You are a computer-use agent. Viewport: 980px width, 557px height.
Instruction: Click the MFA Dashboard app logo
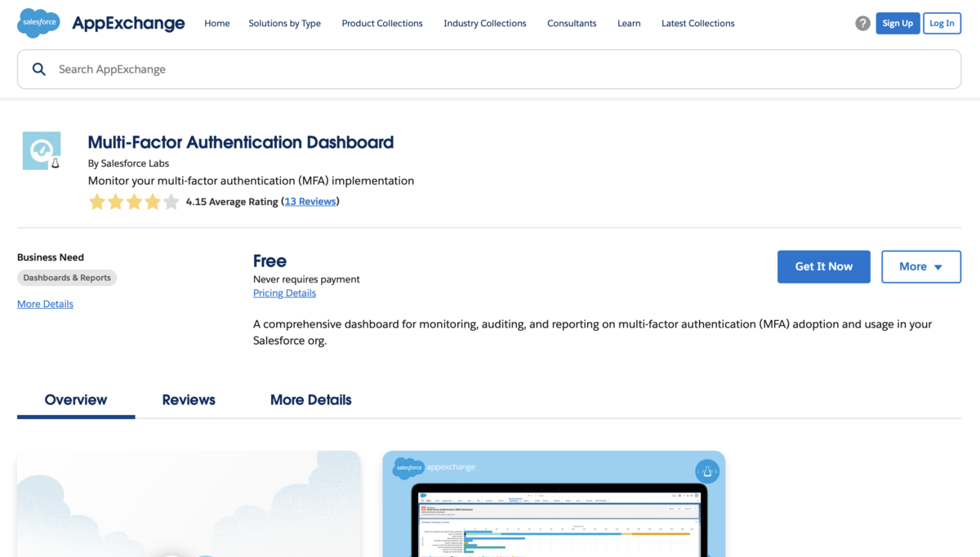(x=42, y=150)
